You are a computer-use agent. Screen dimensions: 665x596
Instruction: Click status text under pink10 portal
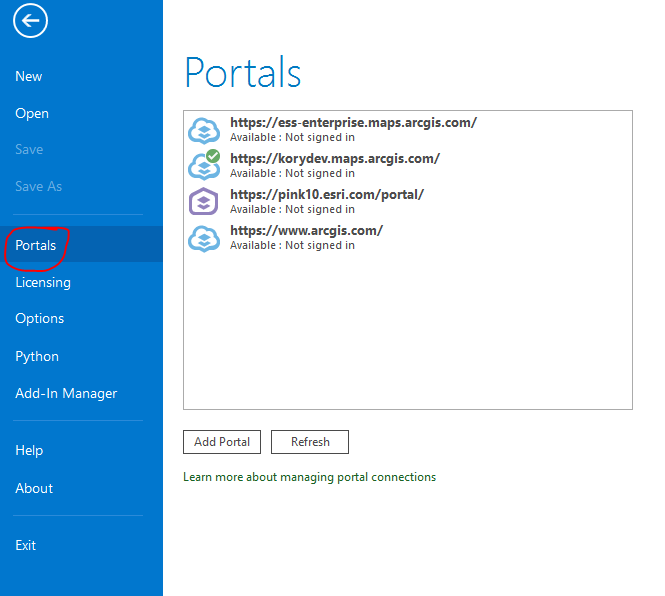click(292, 210)
